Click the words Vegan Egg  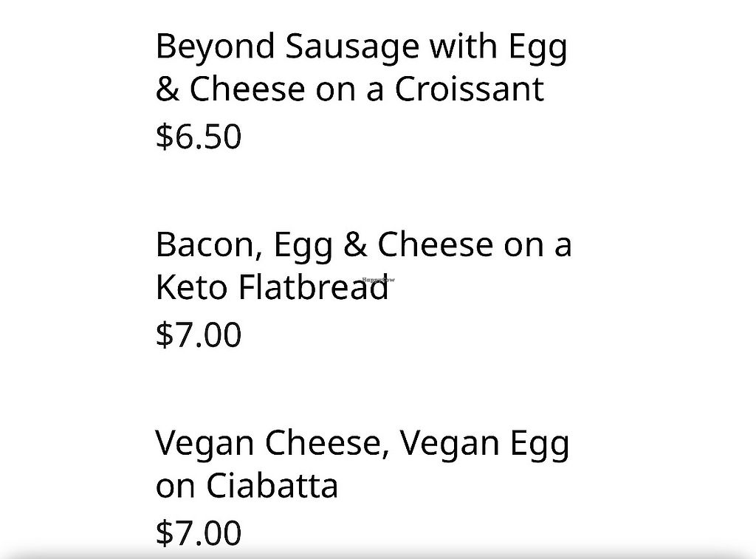pos(484,443)
